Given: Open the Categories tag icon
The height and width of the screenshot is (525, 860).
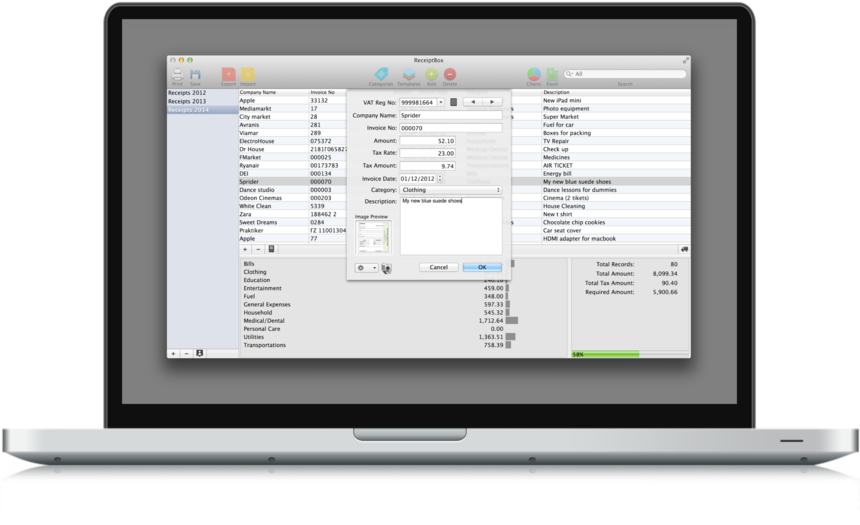Looking at the screenshot, I should click(x=381, y=74).
